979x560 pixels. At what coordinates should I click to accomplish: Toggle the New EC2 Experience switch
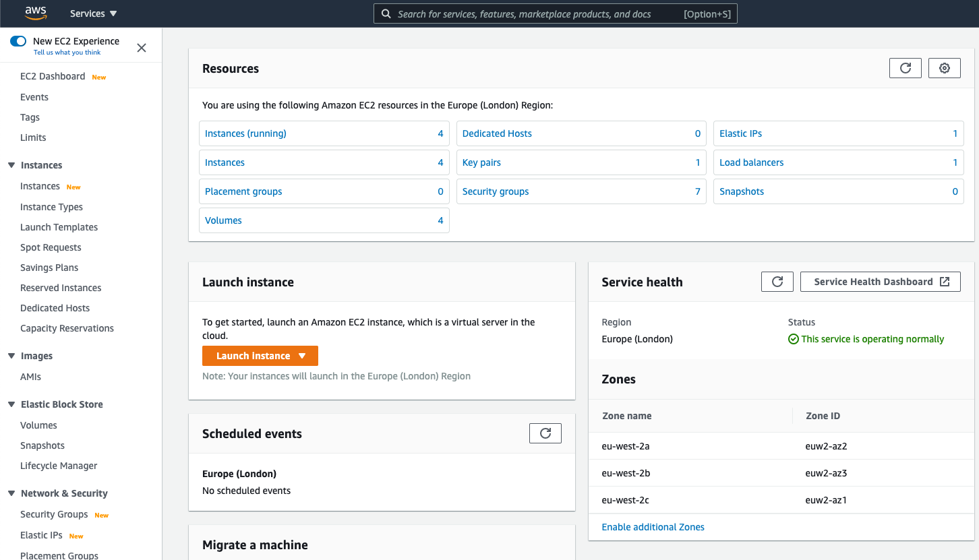point(18,41)
